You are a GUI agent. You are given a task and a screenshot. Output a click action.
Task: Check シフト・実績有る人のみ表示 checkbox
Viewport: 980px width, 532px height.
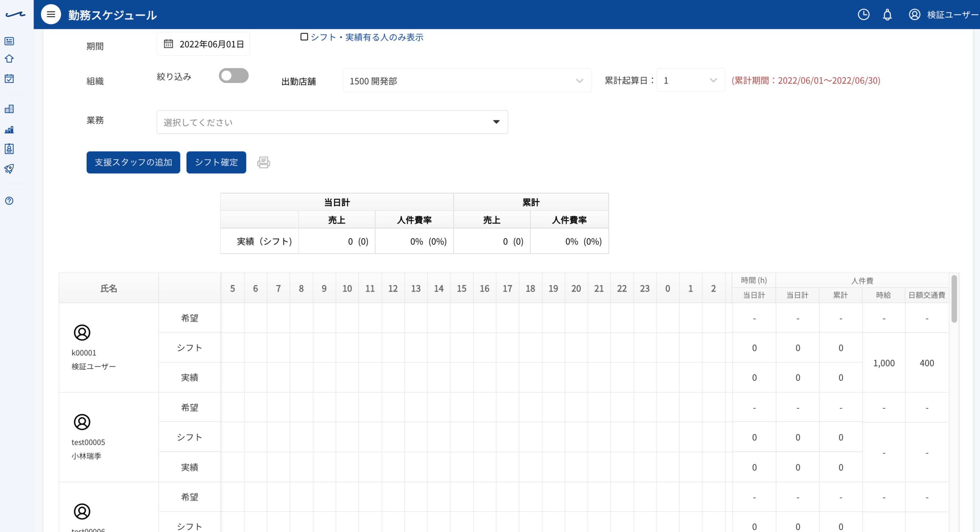click(304, 37)
